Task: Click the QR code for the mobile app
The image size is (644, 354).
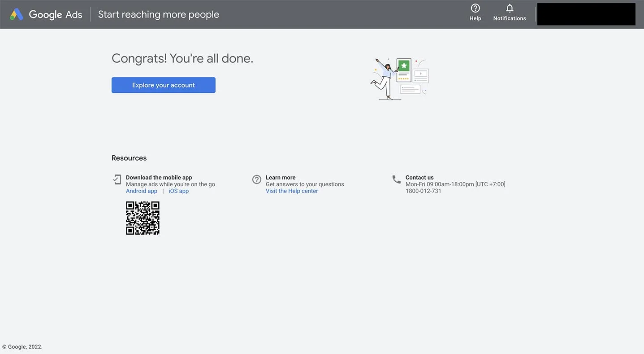Action: click(143, 218)
